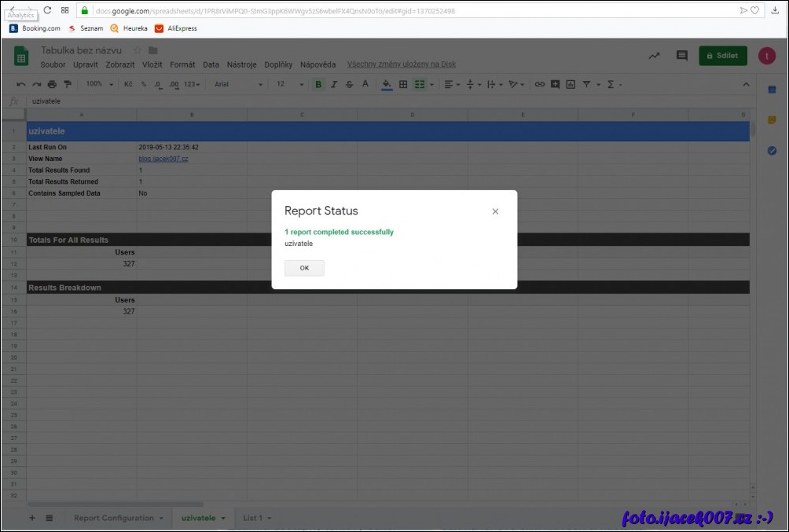The height and width of the screenshot is (532, 789).
Task: Open the blog.ijacek007.cz link
Action: (163, 159)
